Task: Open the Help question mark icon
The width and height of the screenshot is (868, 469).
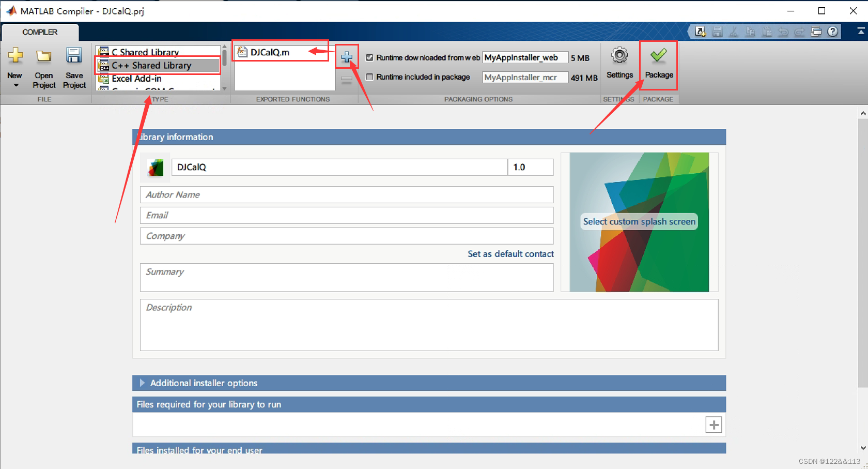Action: (x=833, y=32)
